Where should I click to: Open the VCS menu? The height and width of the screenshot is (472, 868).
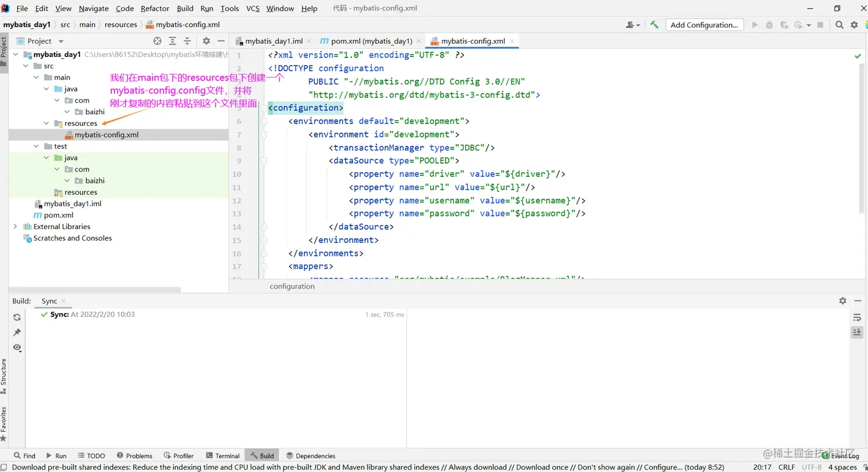[x=253, y=8]
